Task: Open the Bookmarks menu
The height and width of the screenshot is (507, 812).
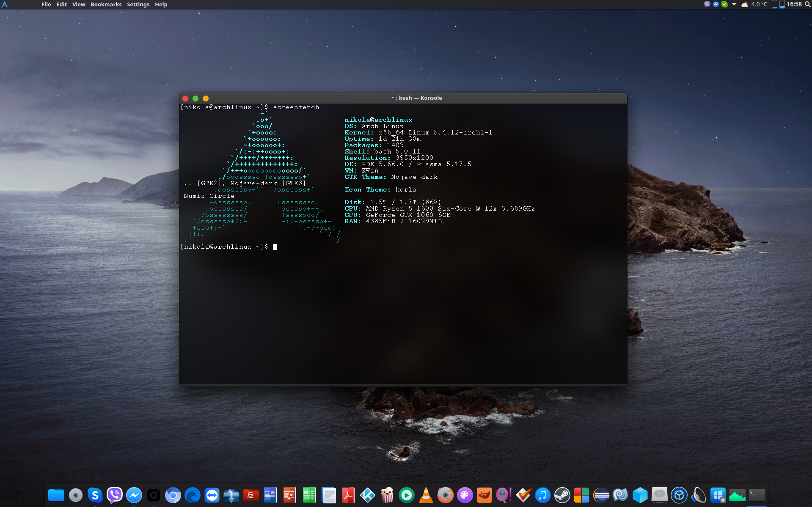Action: [106, 4]
